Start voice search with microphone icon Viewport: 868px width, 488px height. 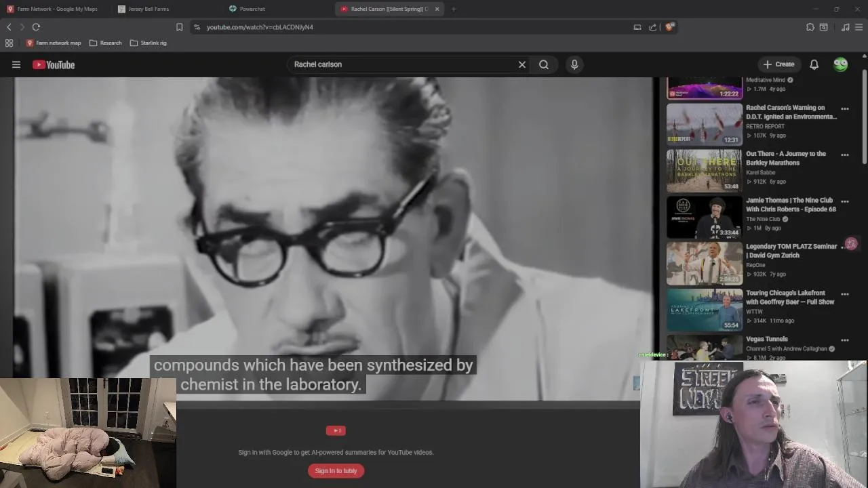click(574, 64)
